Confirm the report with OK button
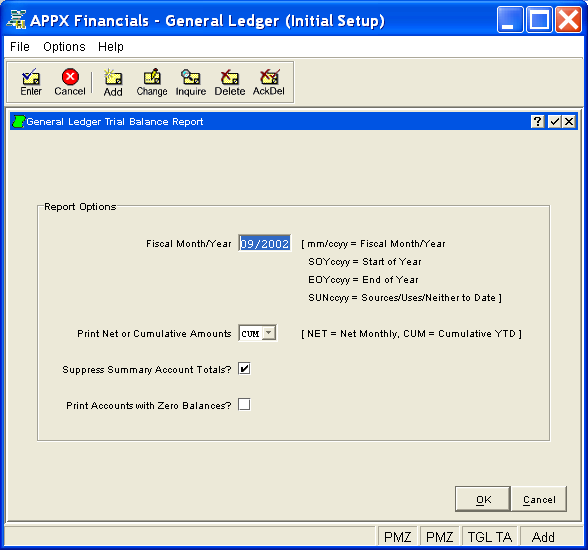The image size is (588, 550). click(x=483, y=499)
